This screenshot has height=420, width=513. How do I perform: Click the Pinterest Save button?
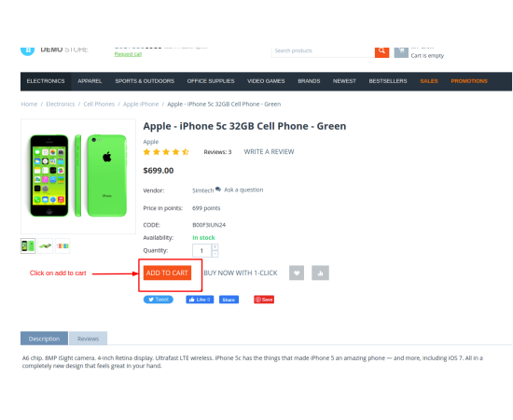[264, 300]
